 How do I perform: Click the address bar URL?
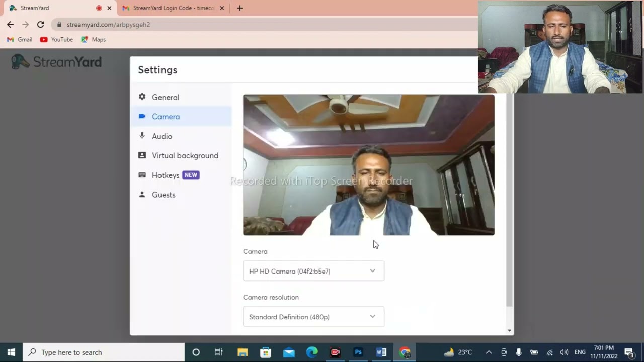(108, 25)
